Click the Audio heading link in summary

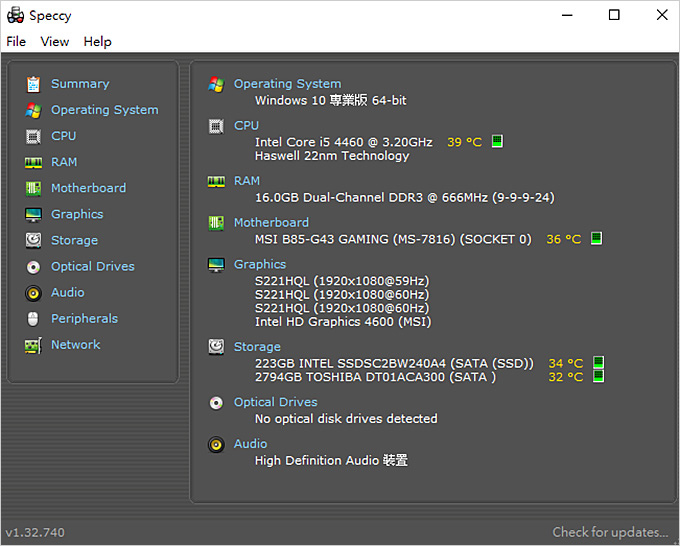click(x=251, y=444)
